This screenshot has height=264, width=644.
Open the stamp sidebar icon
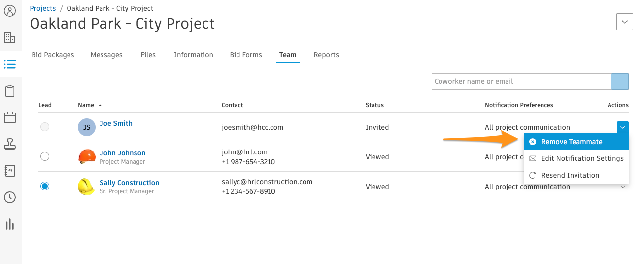click(10, 144)
